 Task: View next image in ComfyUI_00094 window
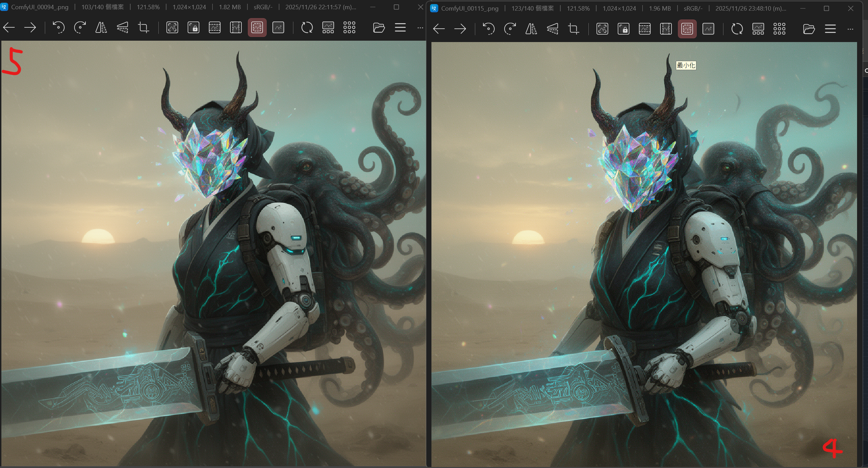(30, 28)
